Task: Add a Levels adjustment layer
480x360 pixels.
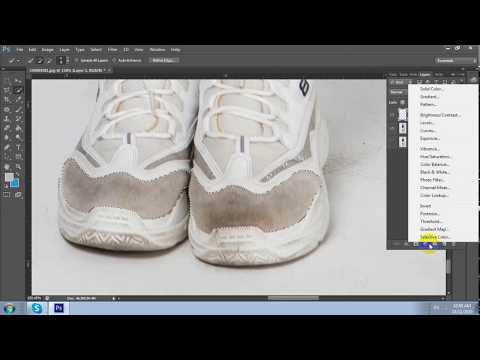Action: [x=427, y=123]
